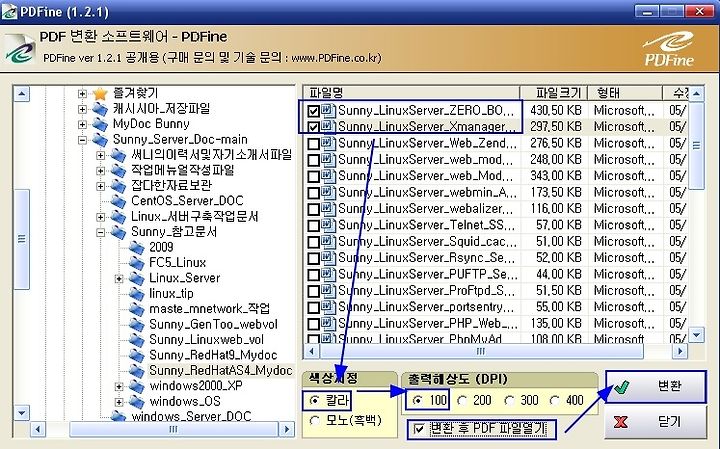
Task: Click the linux_tip folder icon
Action: [x=136, y=294]
